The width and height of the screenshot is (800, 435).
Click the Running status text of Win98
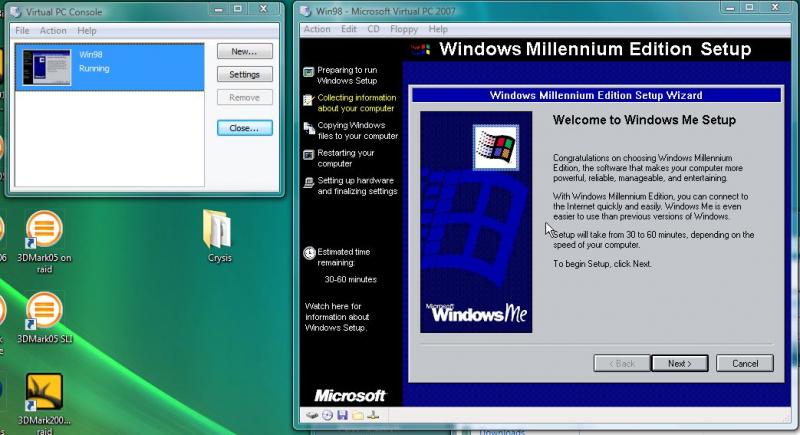(94, 68)
